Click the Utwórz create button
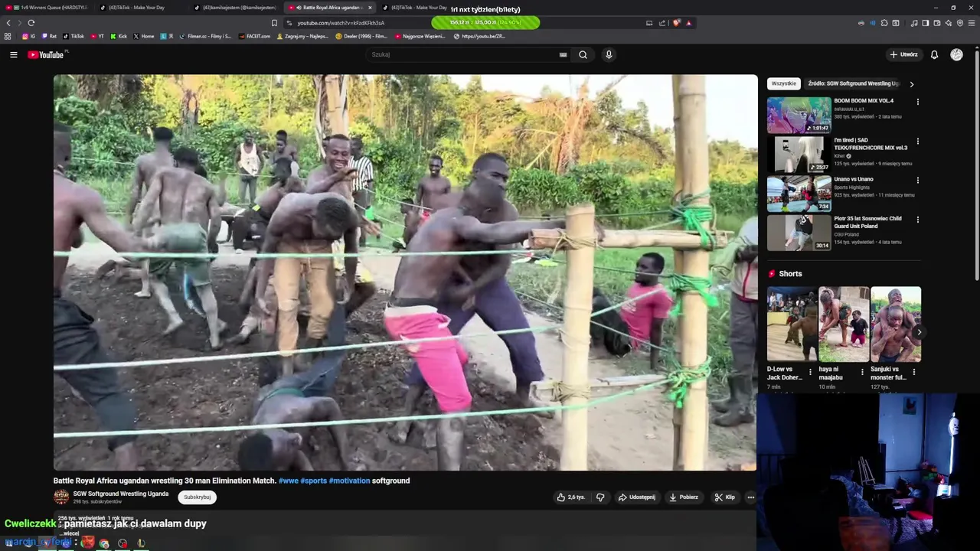The height and width of the screenshot is (551, 980). [x=904, y=54]
